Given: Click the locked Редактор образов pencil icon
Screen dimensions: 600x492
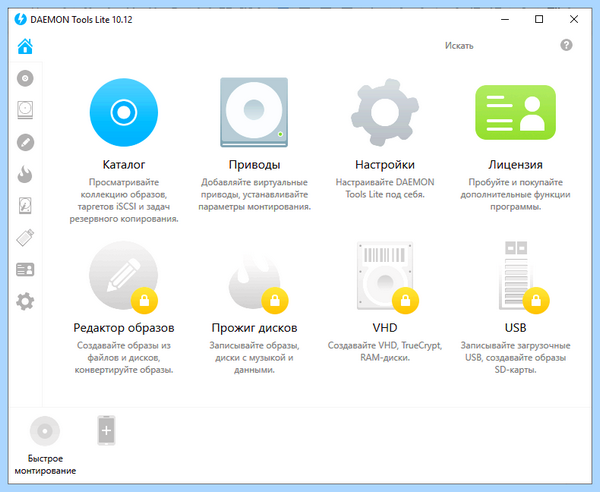Looking at the screenshot, I should pos(124,276).
